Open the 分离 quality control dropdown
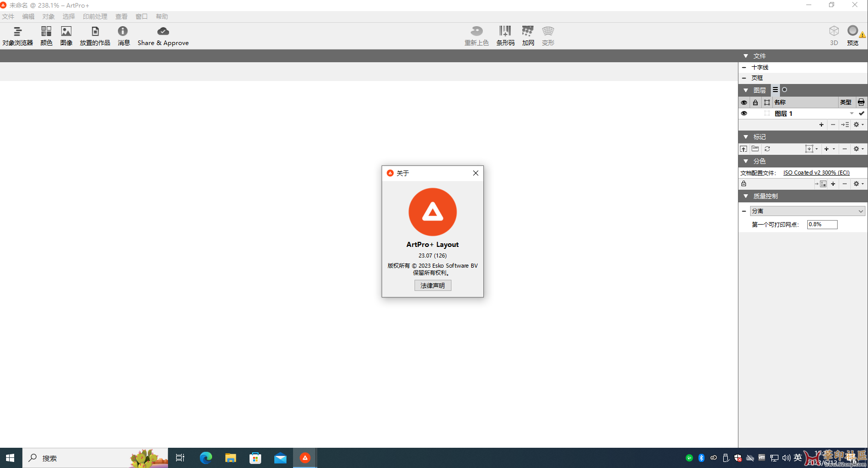 click(x=808, y=211)
